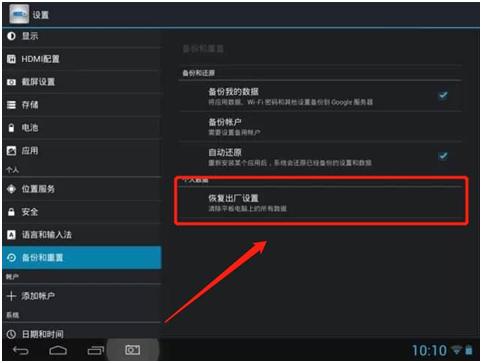Viewport: 482px width, 363px height.
Task: Tap the home navigation button
Action: pos(58,350)
